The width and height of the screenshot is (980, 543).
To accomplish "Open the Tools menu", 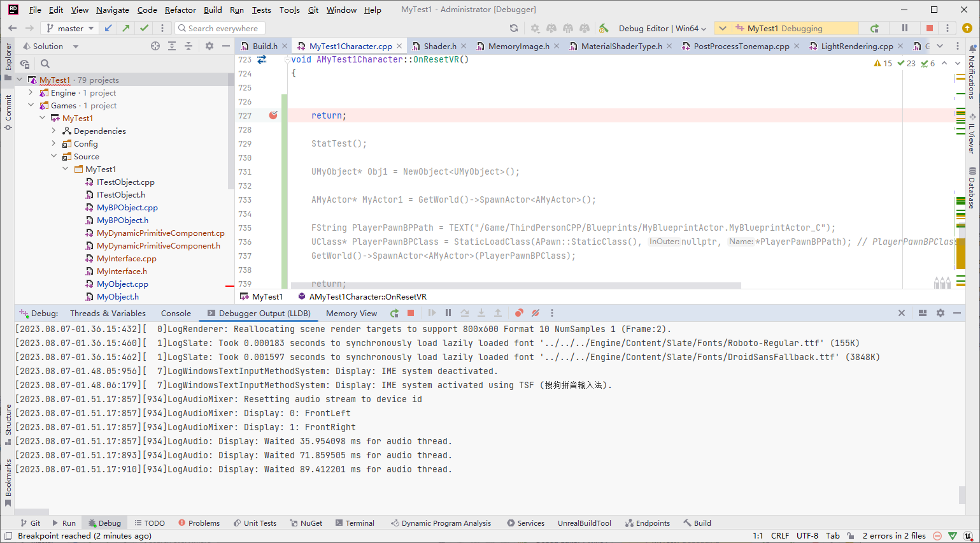I will coord(290,10).
